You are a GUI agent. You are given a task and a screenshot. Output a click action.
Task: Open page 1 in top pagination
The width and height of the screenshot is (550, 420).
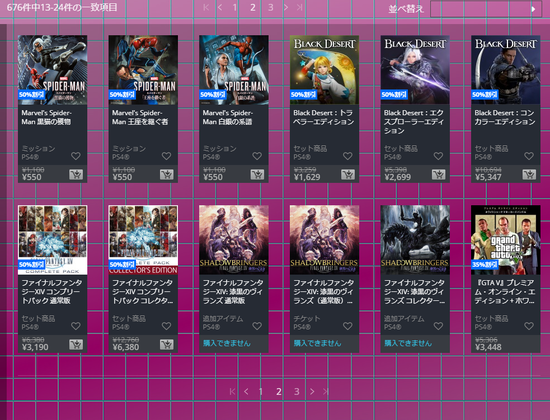pos(235,7)
